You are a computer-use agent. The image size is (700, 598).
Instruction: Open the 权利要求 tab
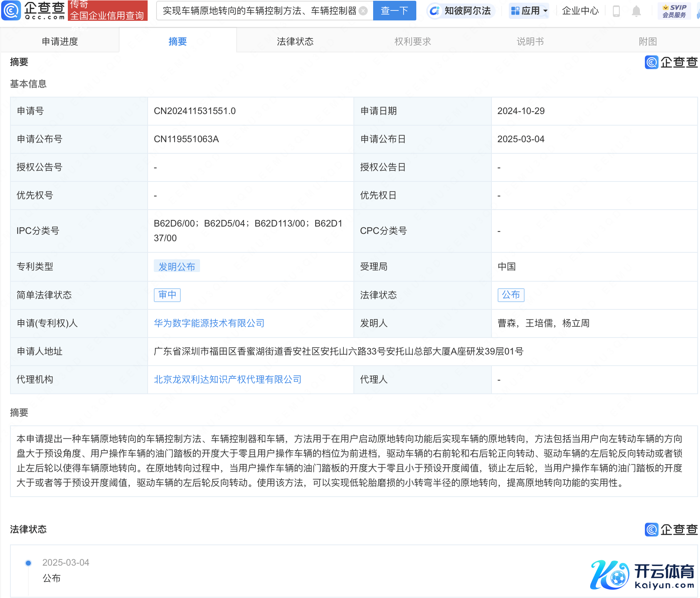click(x=412, y=41)
